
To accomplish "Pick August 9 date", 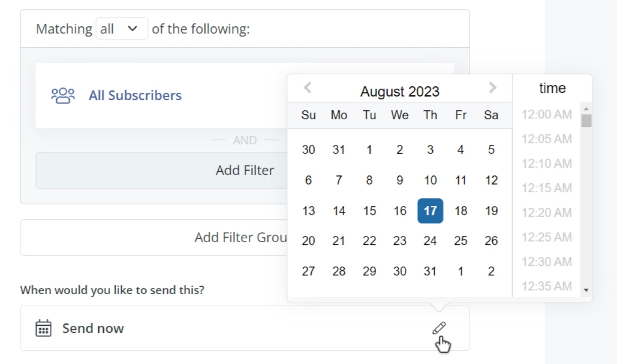I will click(400, 180).
